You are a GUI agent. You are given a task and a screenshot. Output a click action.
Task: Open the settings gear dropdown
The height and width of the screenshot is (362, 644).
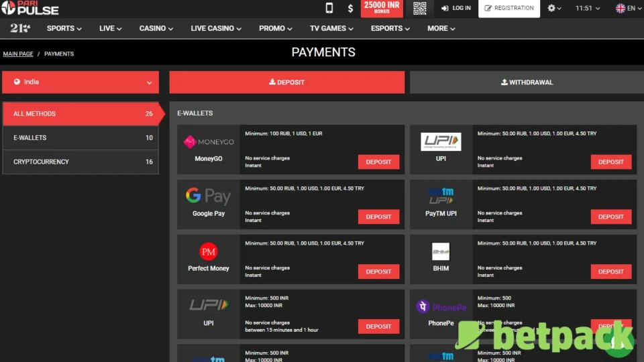(554, 8)
